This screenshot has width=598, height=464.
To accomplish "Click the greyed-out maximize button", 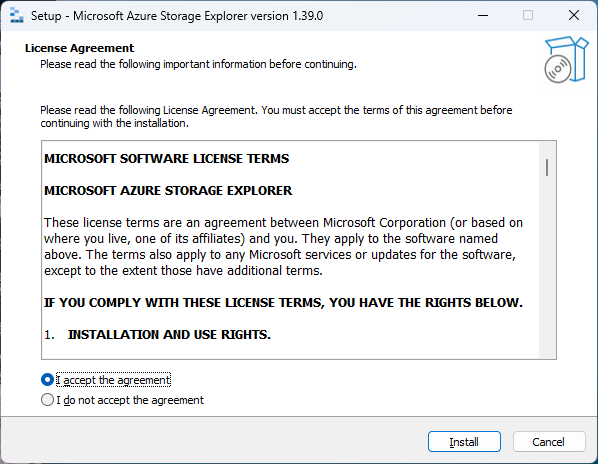I will pyautogui.click(x=528, y=16).
